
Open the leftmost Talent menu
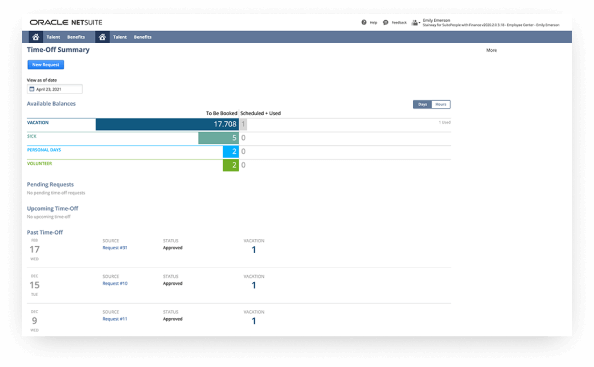[x=53, y=37]
